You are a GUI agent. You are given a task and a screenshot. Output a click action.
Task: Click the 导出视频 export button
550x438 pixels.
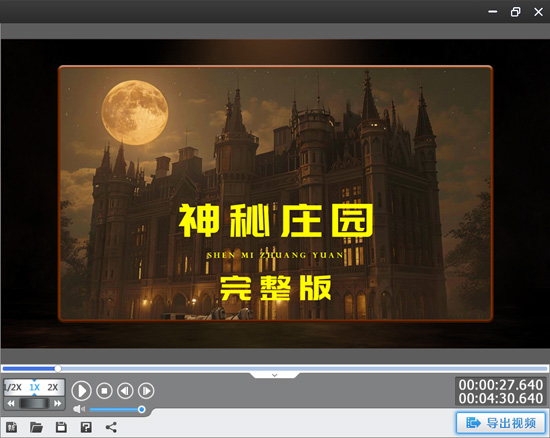[501, 423]
